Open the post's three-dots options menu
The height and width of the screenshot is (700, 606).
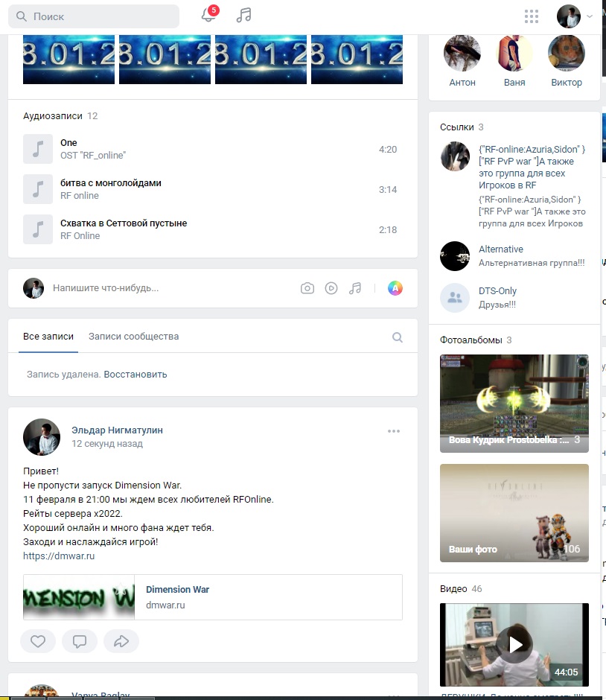point(394,431)
